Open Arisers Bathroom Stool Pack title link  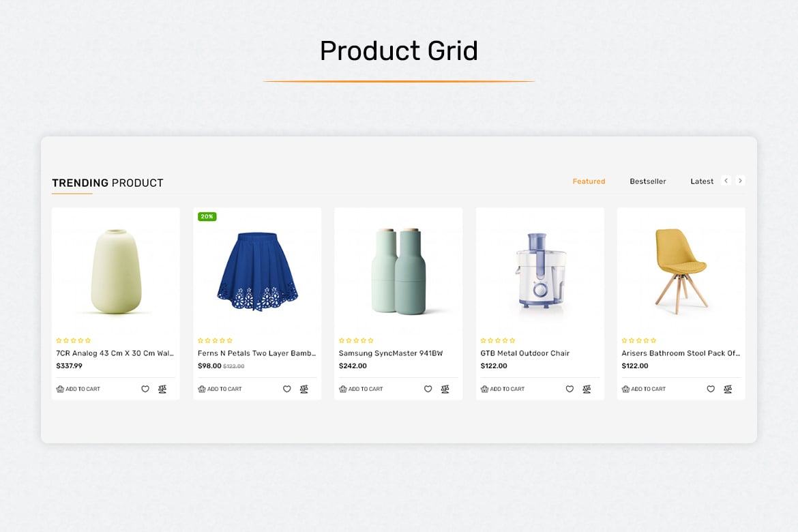(x=681, y=353)
